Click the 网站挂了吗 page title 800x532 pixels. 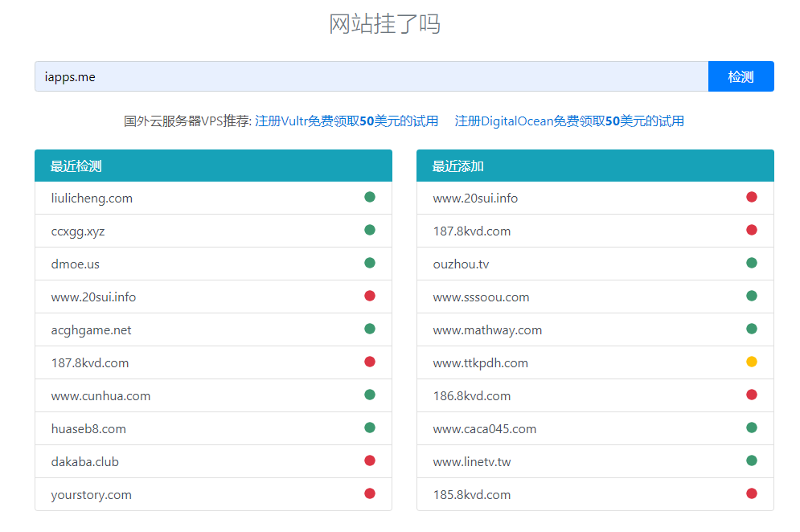[384, 23]
